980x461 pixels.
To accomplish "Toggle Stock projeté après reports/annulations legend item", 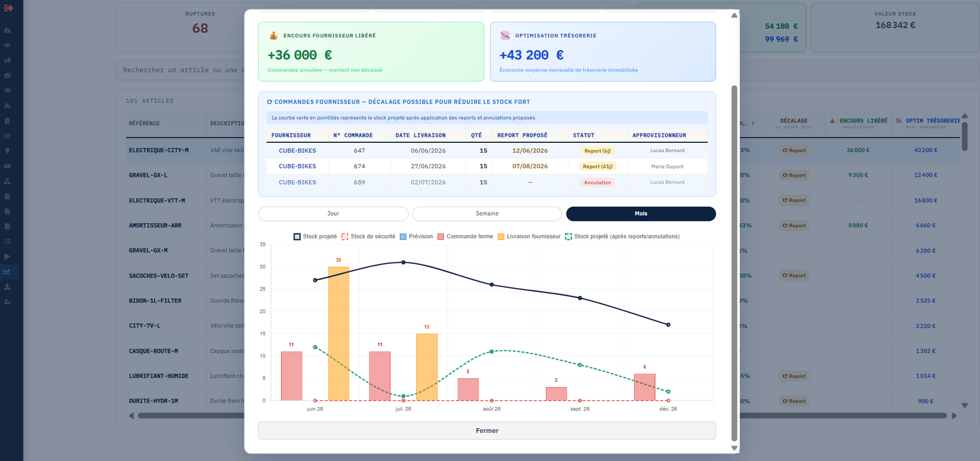I will 622,237.
